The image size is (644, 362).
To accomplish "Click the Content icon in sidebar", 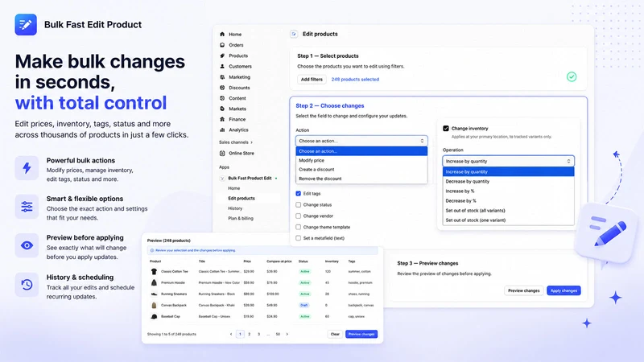I will point(222,98).
